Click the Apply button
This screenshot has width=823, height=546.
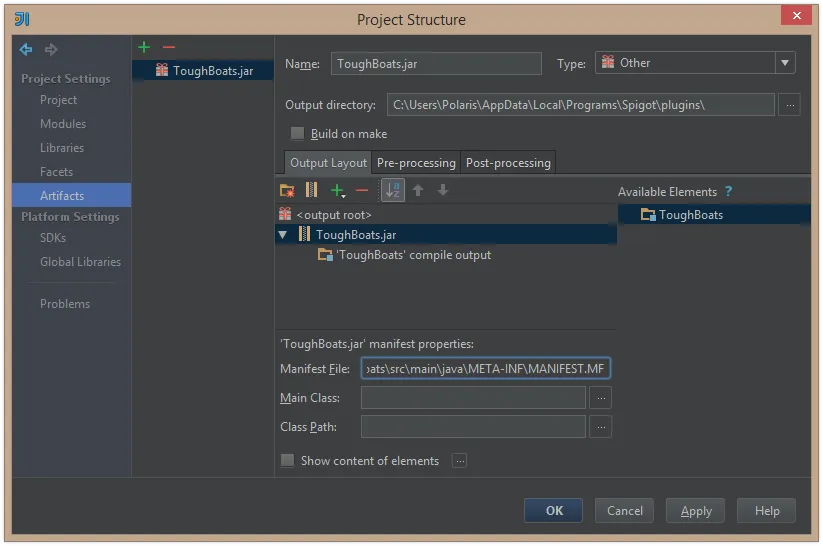[x=695, y=510]
